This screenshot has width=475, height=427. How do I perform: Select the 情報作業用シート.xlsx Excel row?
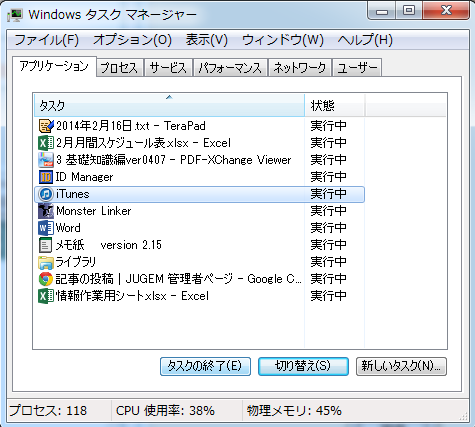(199, 296)
